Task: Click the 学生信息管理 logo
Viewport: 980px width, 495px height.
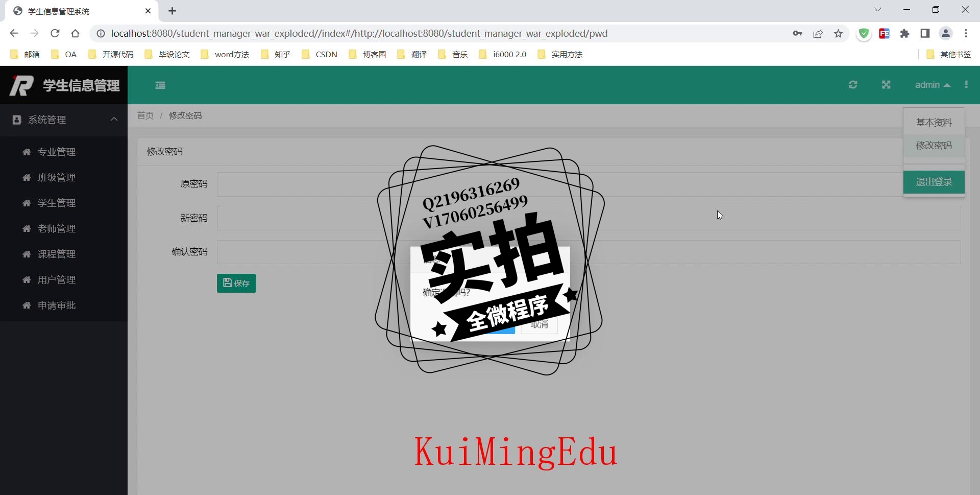Action: click(x=64, y=85)
